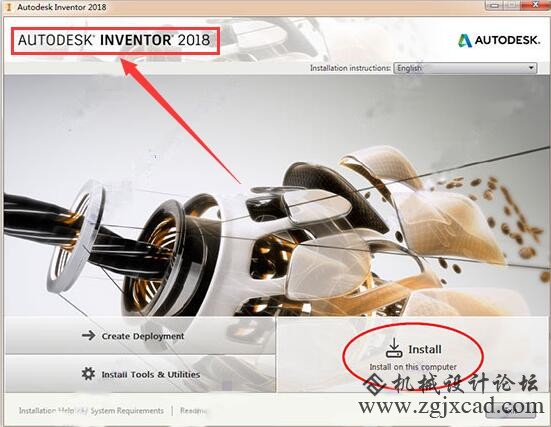551x427 pixels.
Task: Start installation via the Install label
Action: click(x=425, y=349)
